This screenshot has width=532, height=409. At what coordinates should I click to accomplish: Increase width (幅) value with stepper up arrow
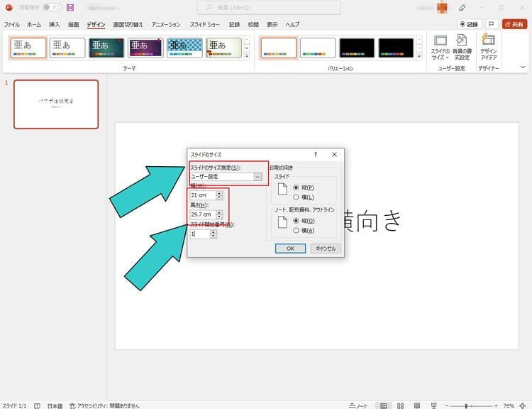[219, 193]
